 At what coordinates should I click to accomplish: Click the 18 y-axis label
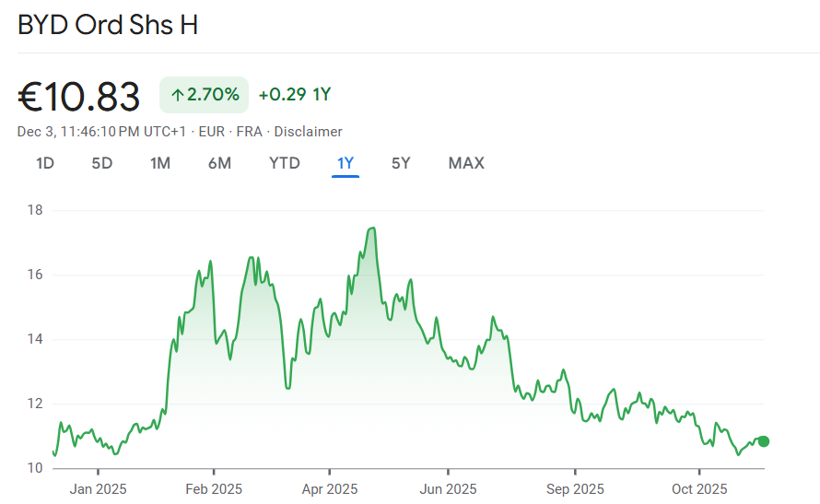tap(35, 210)
